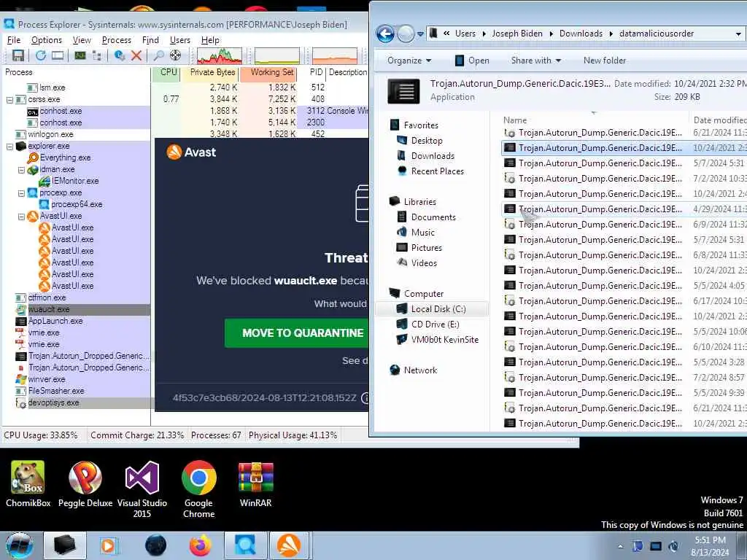This screenshot has width=747, height=560.
Task: Collapse the csrss.exe process tree node
Action: pyautogui.click(x=9, y=99)
